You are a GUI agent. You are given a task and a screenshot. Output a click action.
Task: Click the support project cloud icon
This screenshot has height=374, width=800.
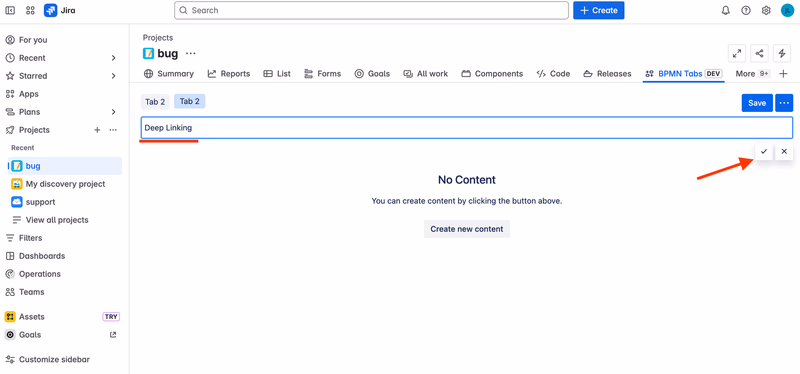click(17, 202)
